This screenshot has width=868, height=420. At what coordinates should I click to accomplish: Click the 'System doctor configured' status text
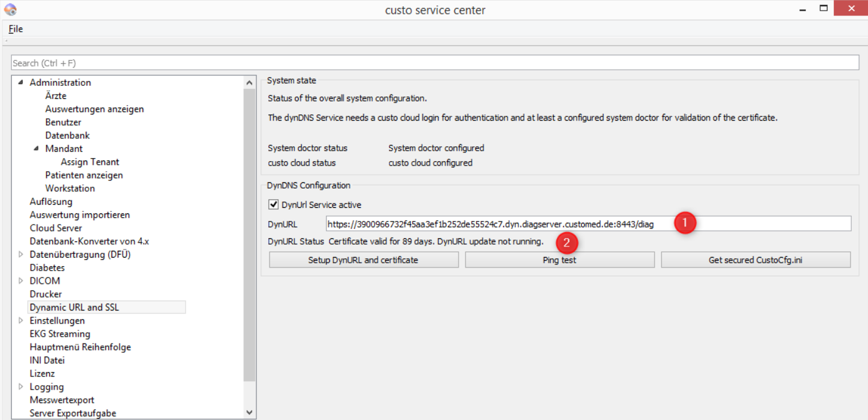(x=436, y=148)
